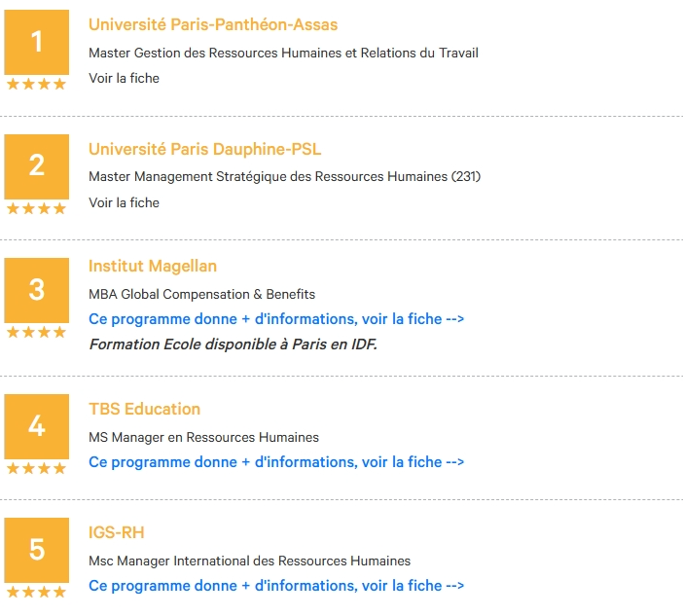
Task: Click 'Voir la fiche' for Dauphine-PSL
Action: pos(125,202)
